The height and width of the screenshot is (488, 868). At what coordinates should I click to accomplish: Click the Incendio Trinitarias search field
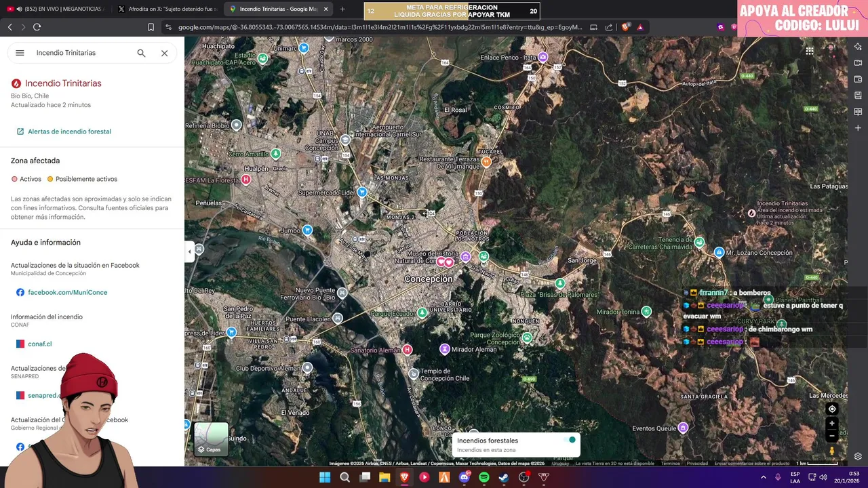tap(81, 53)
